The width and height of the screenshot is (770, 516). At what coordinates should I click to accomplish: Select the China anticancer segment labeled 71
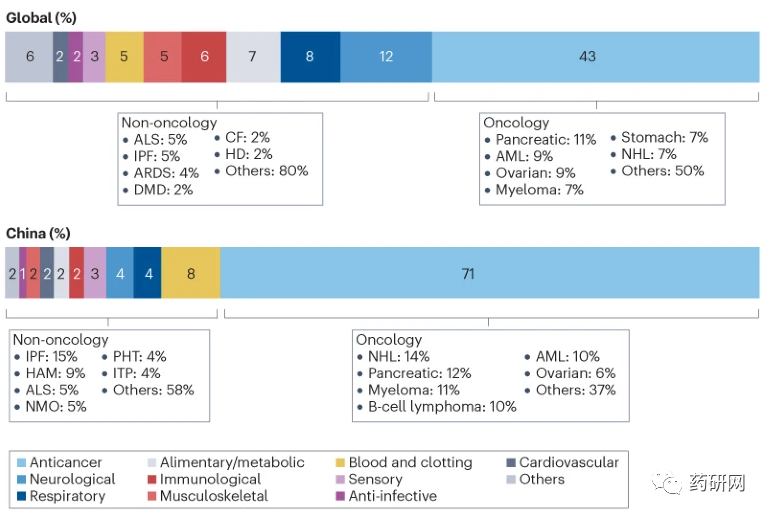[x=467, y=273]
